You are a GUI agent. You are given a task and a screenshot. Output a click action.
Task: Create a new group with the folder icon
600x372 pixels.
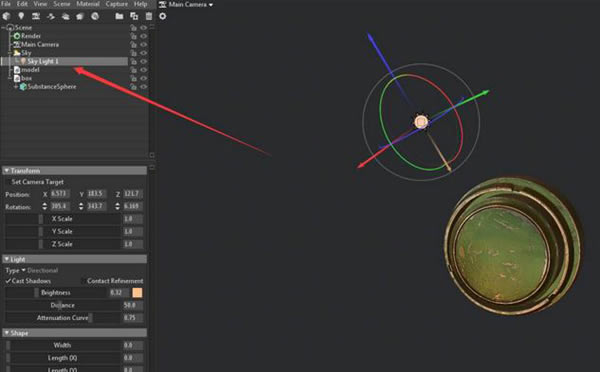119,16
